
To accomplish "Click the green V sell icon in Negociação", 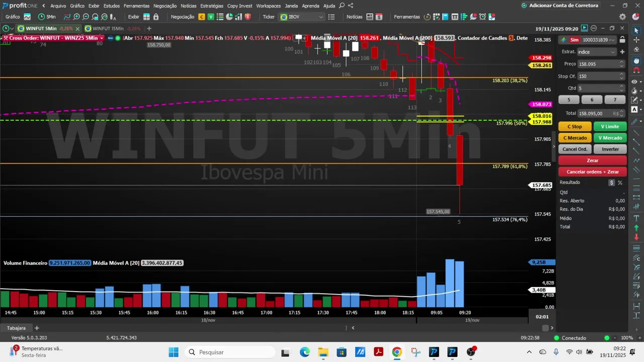I will 211,17.
